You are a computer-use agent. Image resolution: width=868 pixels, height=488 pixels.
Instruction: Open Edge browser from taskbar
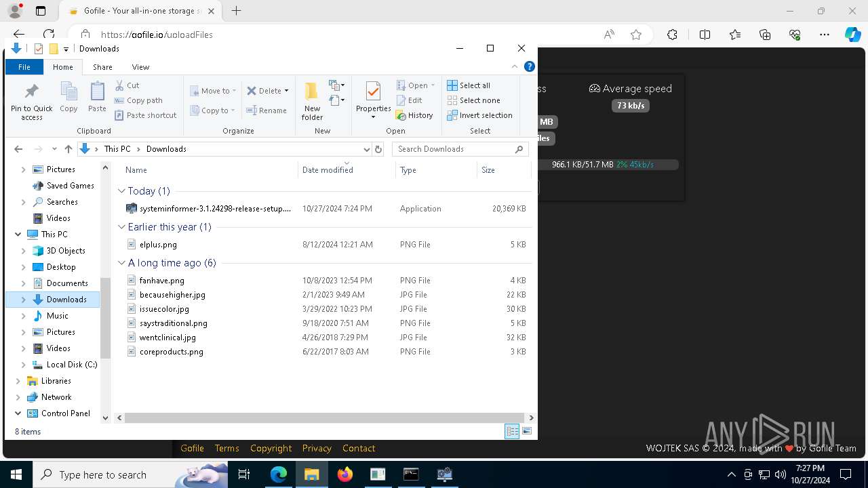point(279,474)
